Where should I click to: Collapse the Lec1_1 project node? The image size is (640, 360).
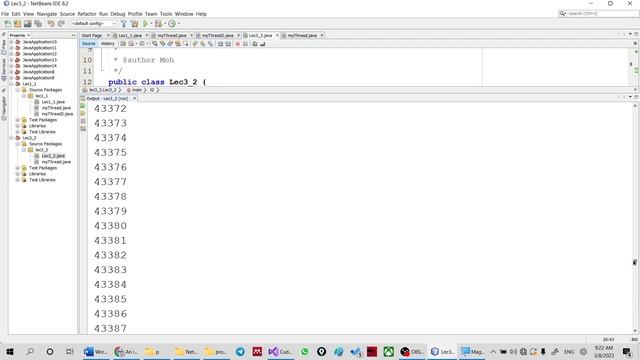tap(11, 84)
